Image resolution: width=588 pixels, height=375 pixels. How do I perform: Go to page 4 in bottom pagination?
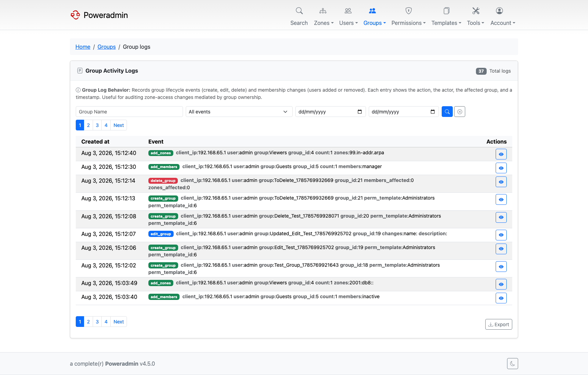[106, 322]
